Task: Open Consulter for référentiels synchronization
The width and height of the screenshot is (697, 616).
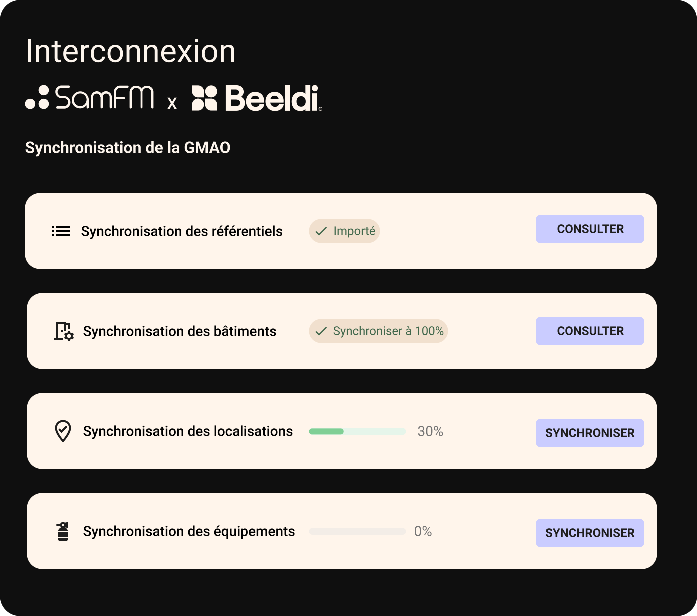Action: [x=589, y=229]
